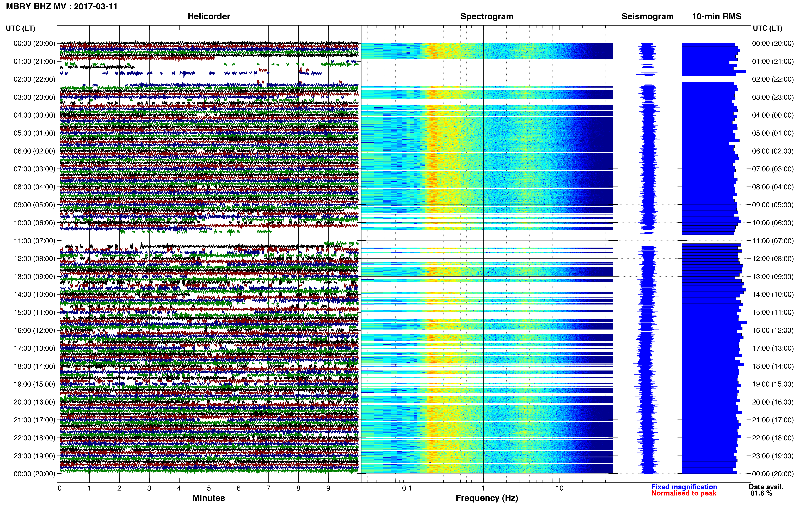The image size is (812, 508).
Task: Click right time label 23:00 (19:00)
Action: pyautogui.click(x=773, y=456)
